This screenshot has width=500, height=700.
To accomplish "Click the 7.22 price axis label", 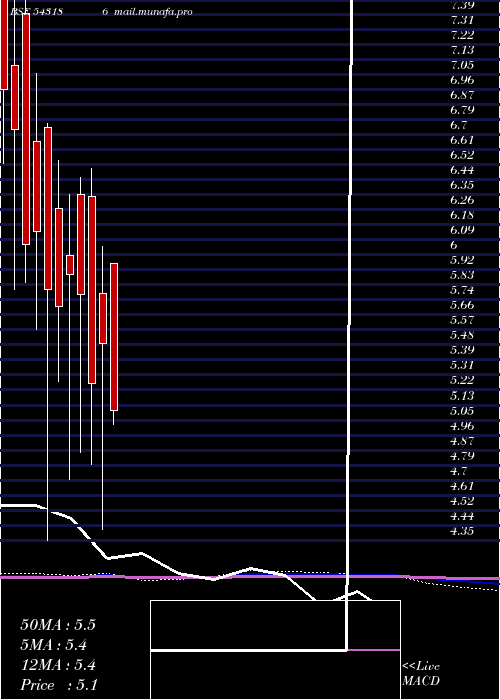I will pos(462,35).
